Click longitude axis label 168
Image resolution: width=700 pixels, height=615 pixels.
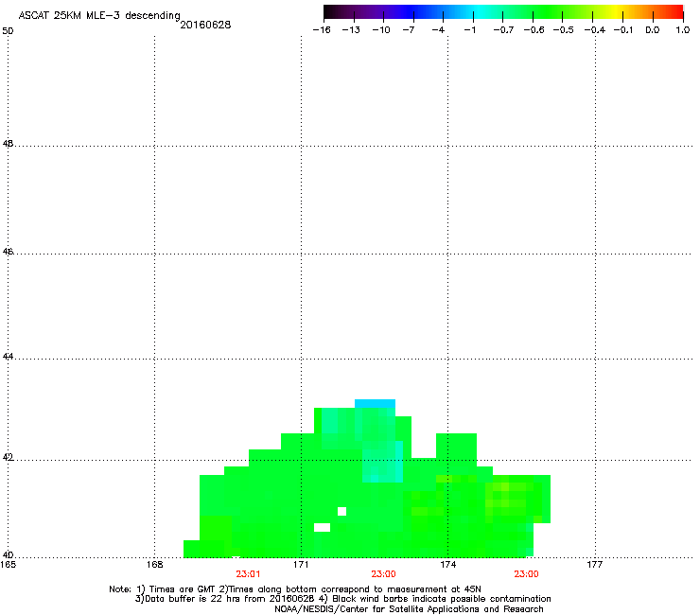click(154, 565)
